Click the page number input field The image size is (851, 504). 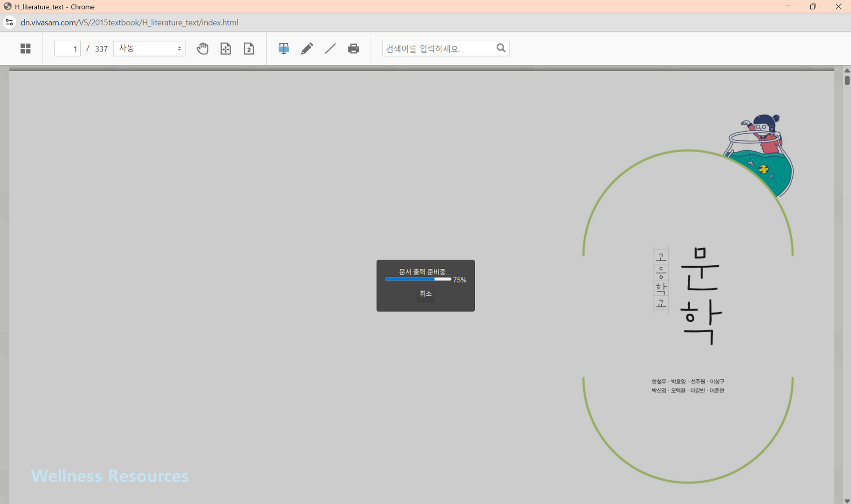pos(67,48)
